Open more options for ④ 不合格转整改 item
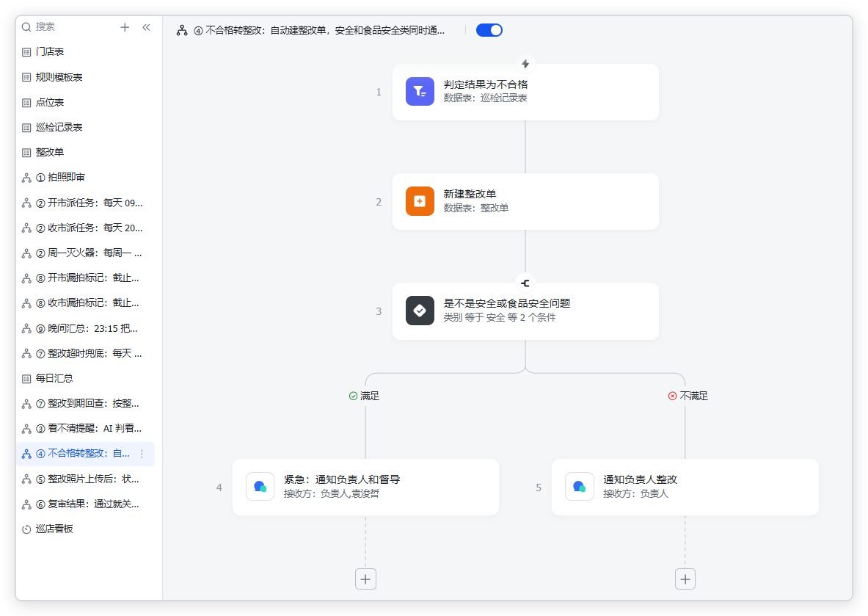 pyautogui.click(x=142, y=454)
